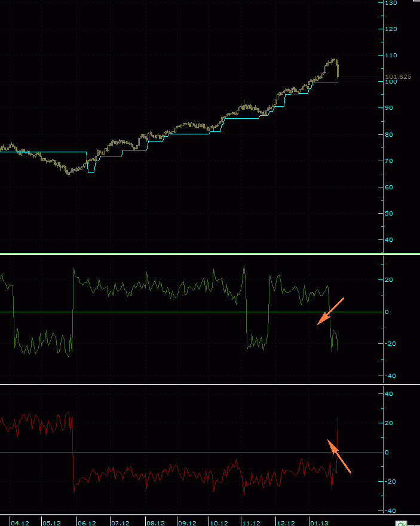
Task: Click the 08.12 date label
Action: click(156, 523)
